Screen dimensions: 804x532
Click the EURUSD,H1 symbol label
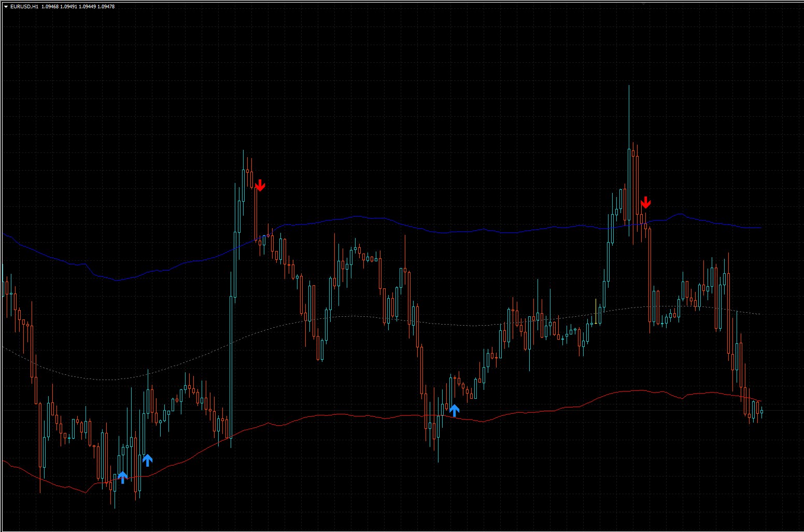(x=24, y=7)
